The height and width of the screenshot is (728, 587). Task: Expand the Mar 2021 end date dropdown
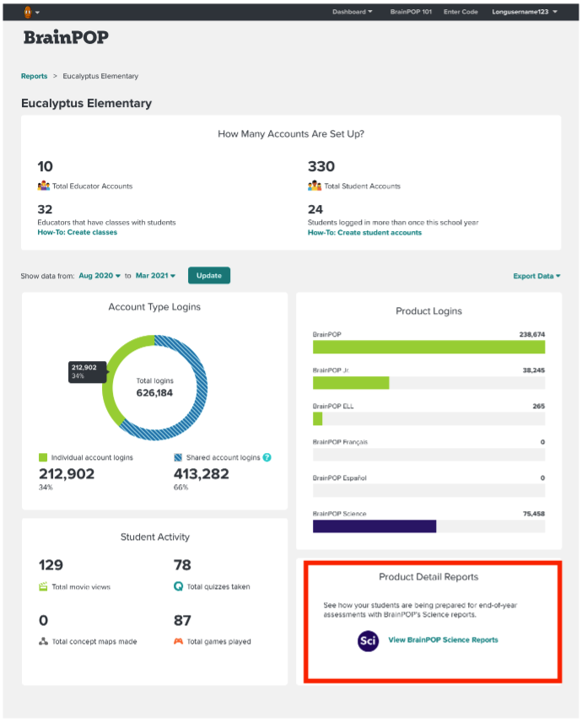click(155, 276)
